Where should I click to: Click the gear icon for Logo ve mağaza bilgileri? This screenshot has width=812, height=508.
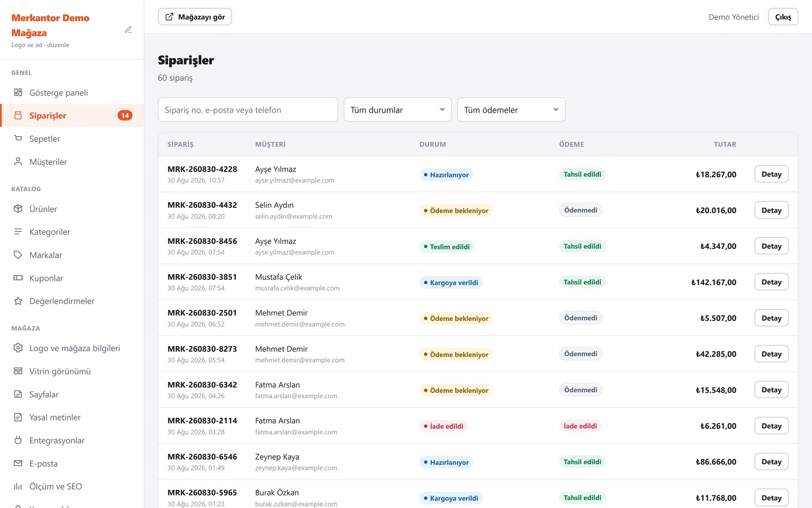pyautogui.click(x=18, y=348)
